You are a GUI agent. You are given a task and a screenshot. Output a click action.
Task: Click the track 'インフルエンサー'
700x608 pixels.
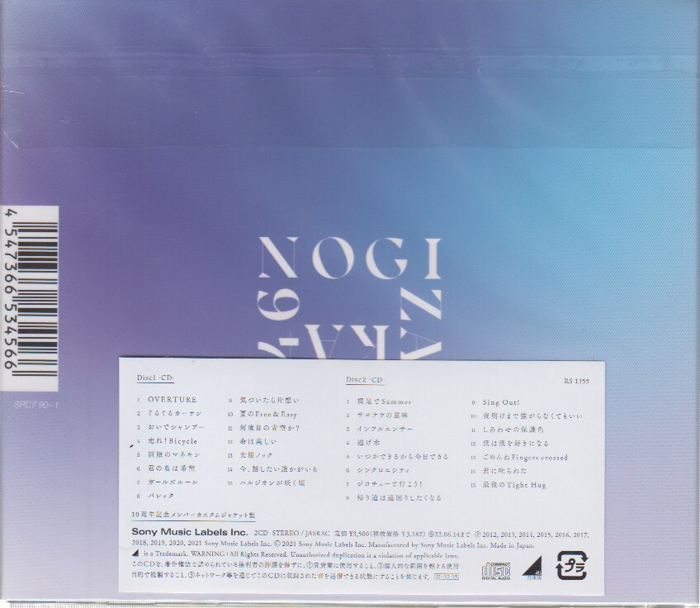coord(385,430)
